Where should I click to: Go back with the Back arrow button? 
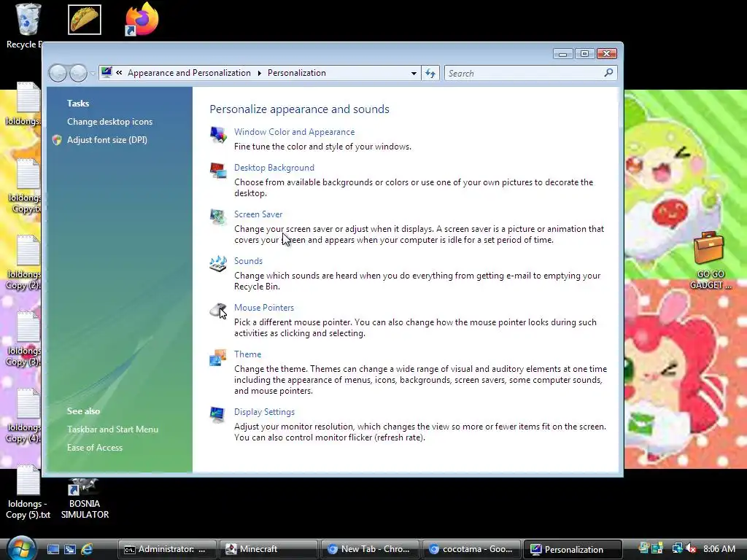[58, 74]
